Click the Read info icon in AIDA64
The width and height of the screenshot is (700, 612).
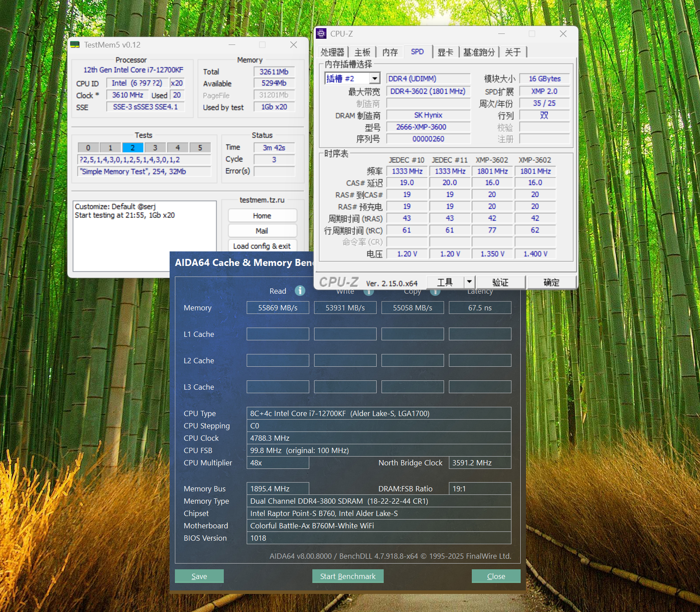click(x=300, y=291)
